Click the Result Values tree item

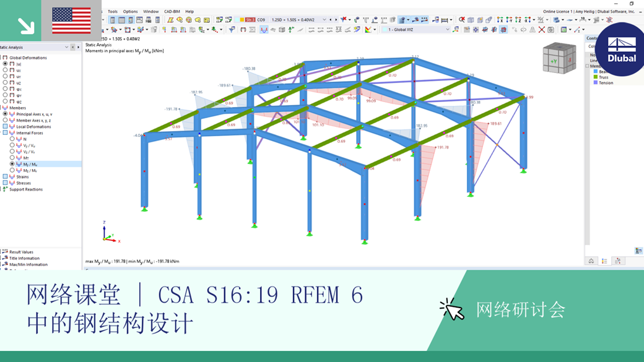pyautogui.click(x=21, y=252)
